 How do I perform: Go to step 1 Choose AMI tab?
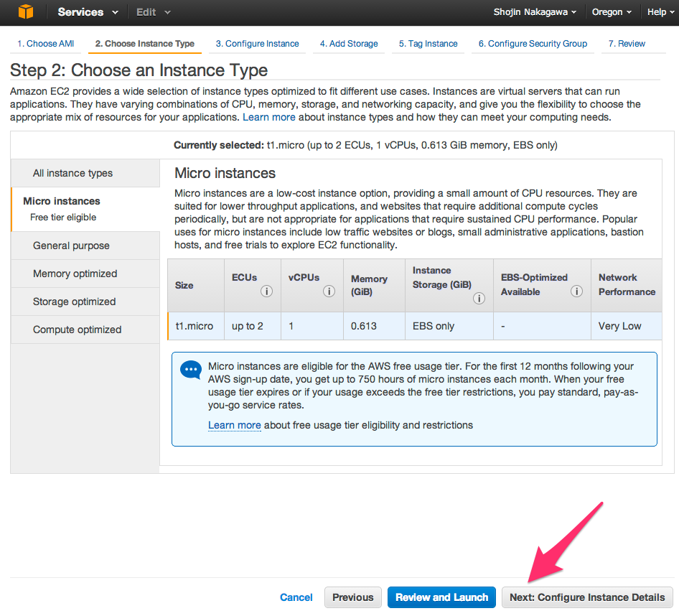point(45,44)
